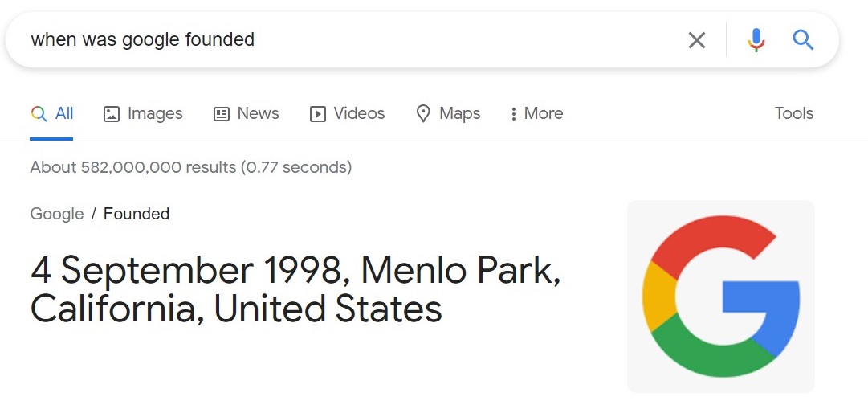The width and height of the screenshot is (868, 409).
Task: Follow the Google breadcrumb link
Action: (57, 214)
